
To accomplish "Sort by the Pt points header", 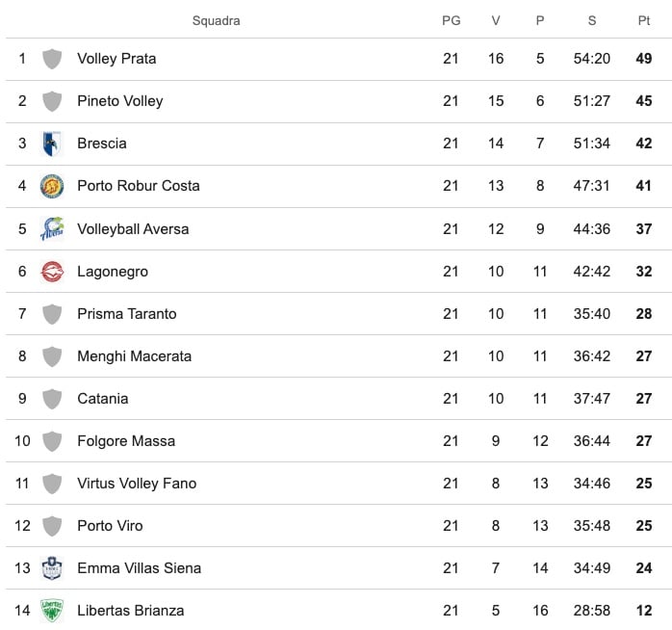I will pos(644,20).
